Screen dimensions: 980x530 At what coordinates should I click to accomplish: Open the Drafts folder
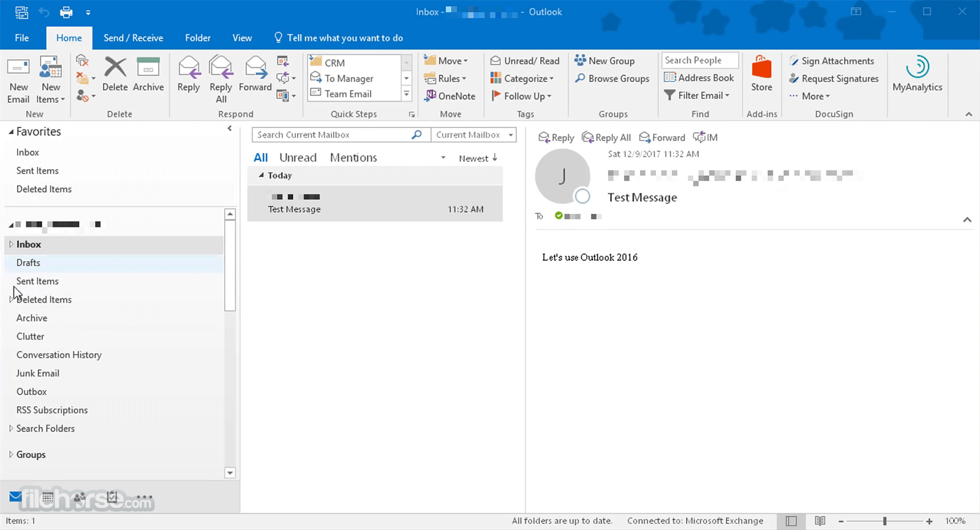click(x=114, y=262)
